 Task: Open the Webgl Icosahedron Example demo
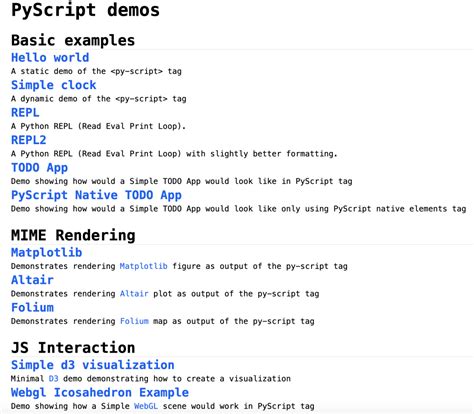click(x=100, y=393)
